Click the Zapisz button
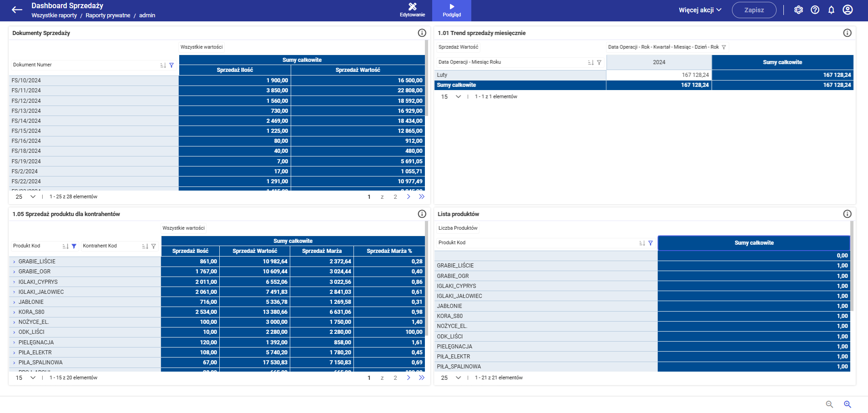This screenshot has height=413, width=868. click(754, 10)
